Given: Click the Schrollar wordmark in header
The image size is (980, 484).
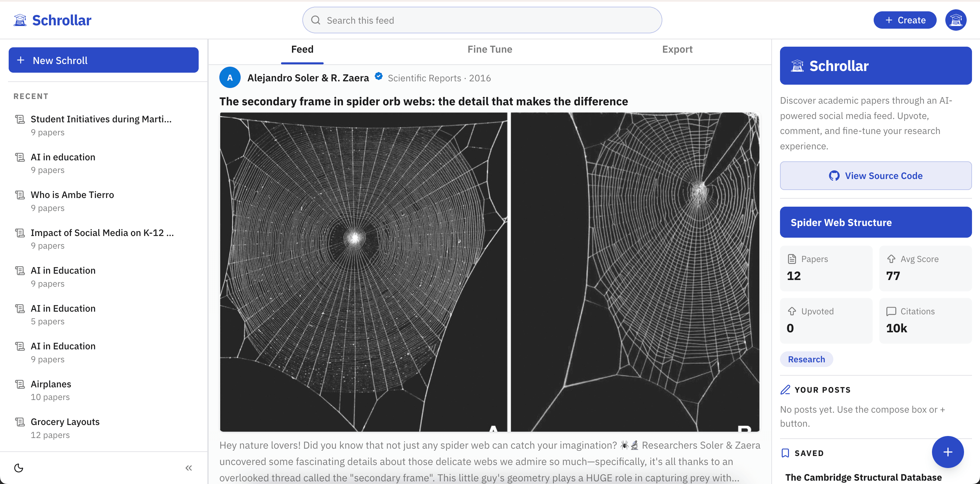Looking at the screenshot, I should pos(62,20).
